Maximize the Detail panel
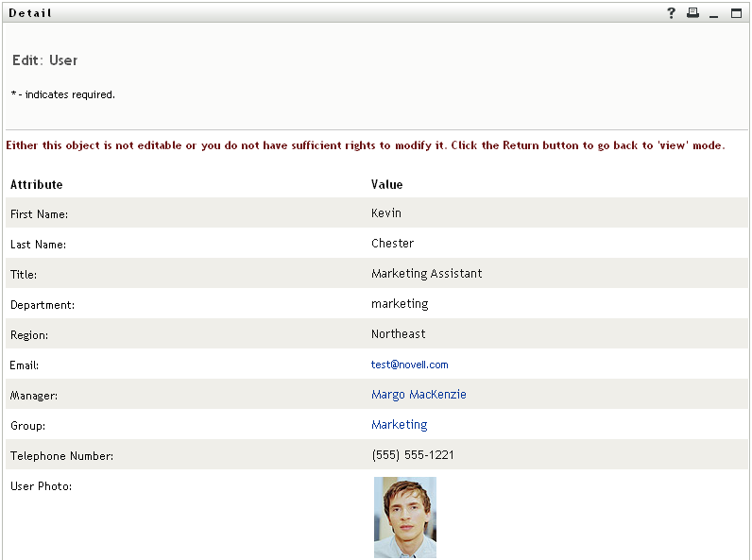The height and width of the screenshot is (560, 752). point(736,13)
